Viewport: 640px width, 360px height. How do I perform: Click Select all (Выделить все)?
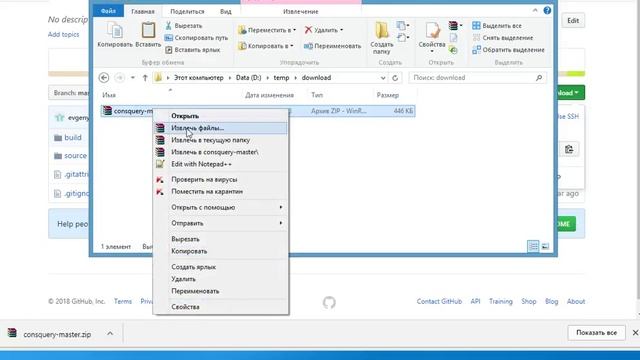497,26
